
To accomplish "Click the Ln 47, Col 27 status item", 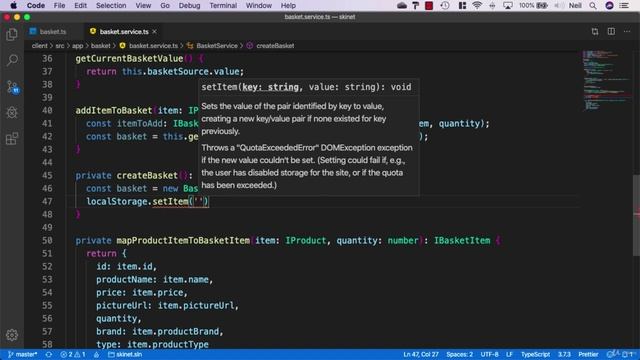I will coord(421,354).
